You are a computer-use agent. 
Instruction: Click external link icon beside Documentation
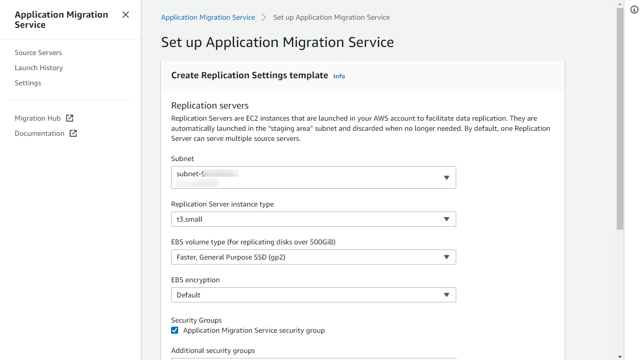tap(73, 133)
